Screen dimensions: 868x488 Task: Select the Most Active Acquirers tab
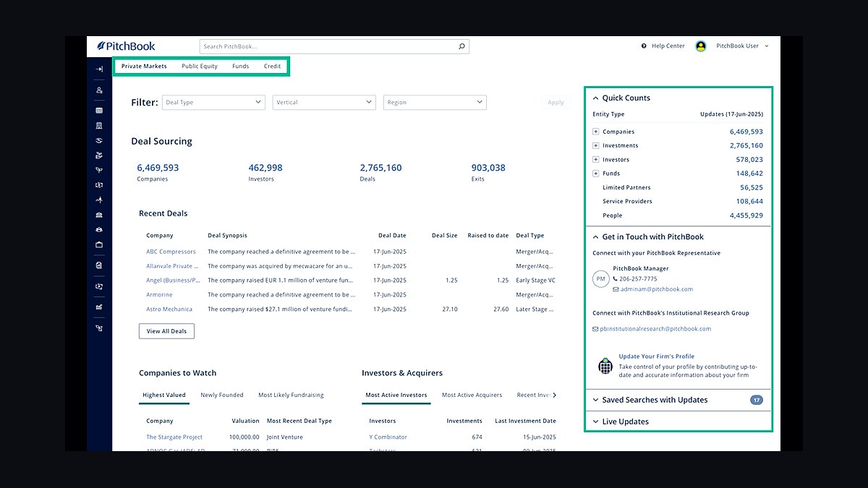(472, 395)
